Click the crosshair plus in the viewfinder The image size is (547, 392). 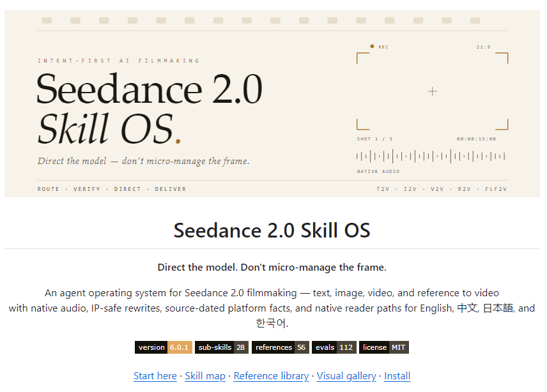point(432,91)
